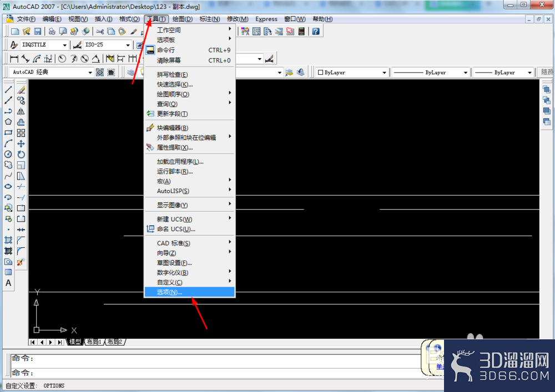
Task: Choose 清除屏幕 CTRL+0 menu item
Action: click(189, 60)
